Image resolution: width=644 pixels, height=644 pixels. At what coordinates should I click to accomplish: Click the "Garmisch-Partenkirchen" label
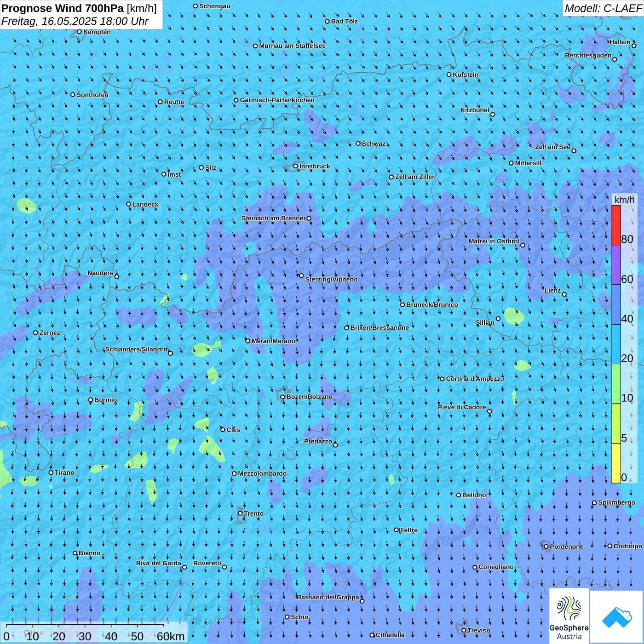[x=277, y=100]
